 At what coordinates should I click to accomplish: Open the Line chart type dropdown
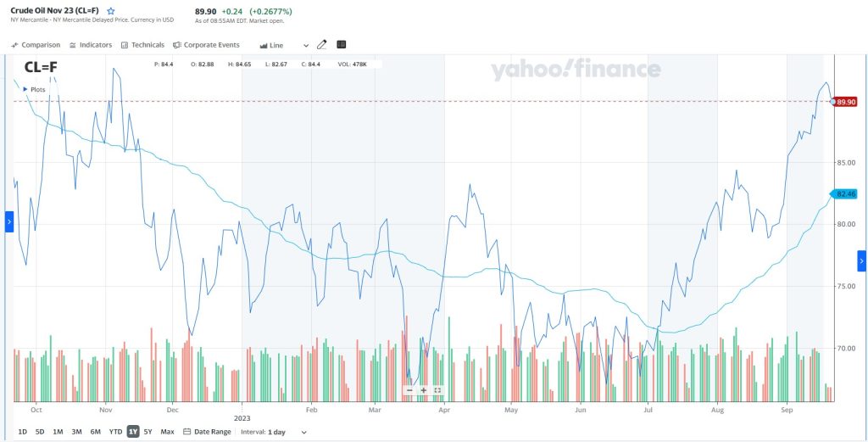(284, 45)
